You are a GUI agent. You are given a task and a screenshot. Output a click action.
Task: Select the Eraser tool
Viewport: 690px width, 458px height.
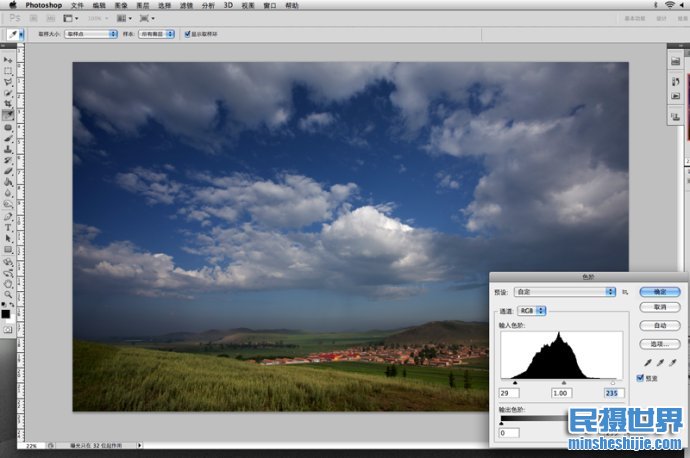pos(8,172)
